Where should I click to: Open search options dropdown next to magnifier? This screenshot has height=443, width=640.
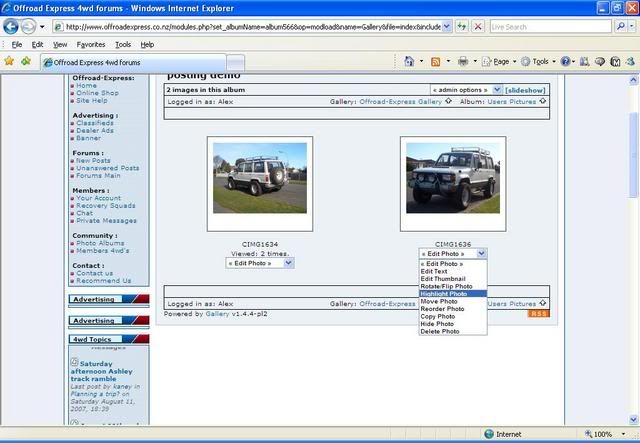(x=632, y=27)
